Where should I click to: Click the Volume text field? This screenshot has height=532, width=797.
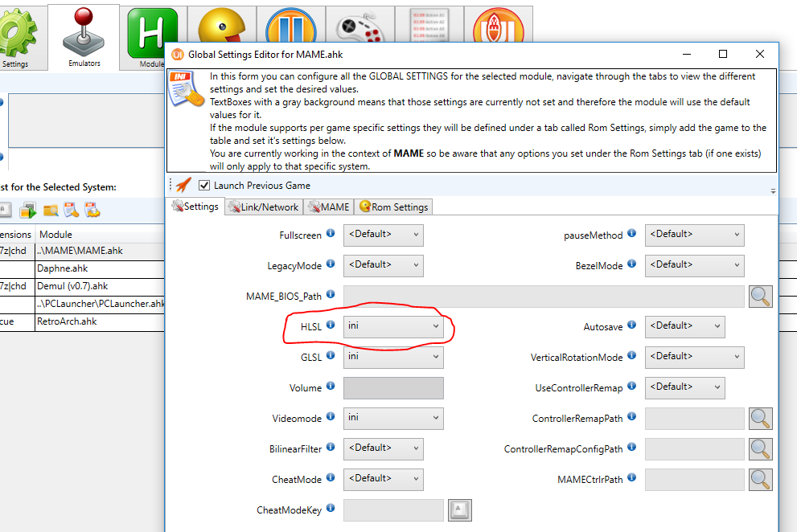pos(393,387)
